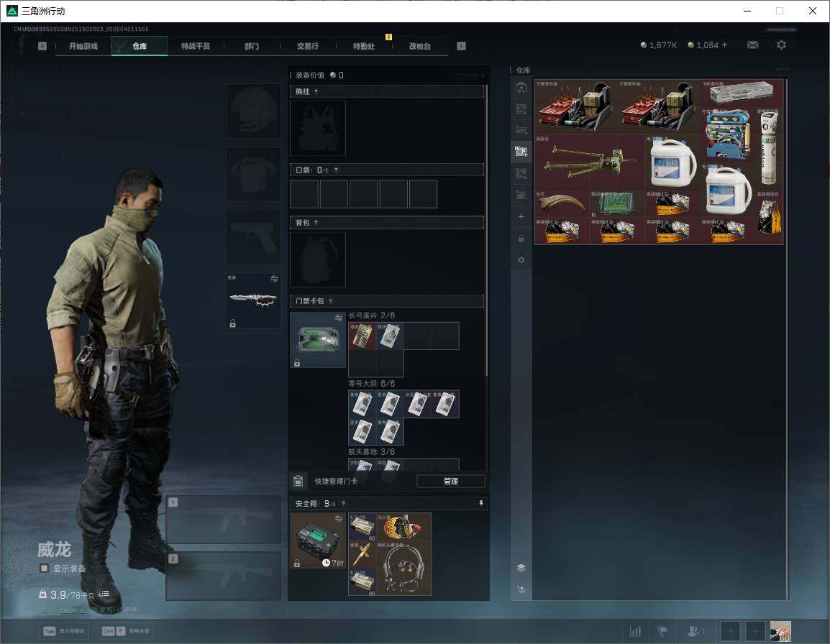Select the empty helmet slot
The height and width of the screenshot is (644, 830).
click(254, 111)
